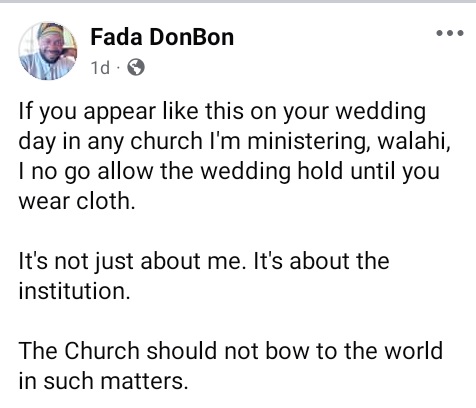The image size is (476, 408).
Task: Click the line 'It's not just about me'
Action: point(204,261)
